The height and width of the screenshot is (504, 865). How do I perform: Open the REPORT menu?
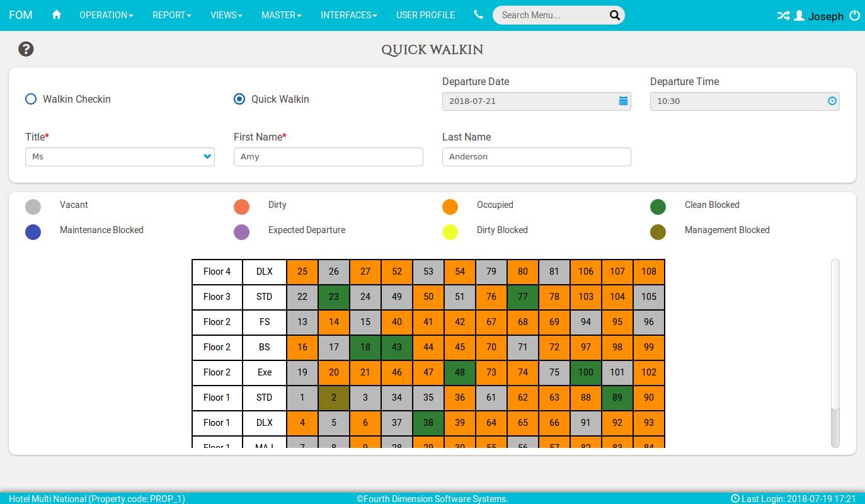click(171, 15)
